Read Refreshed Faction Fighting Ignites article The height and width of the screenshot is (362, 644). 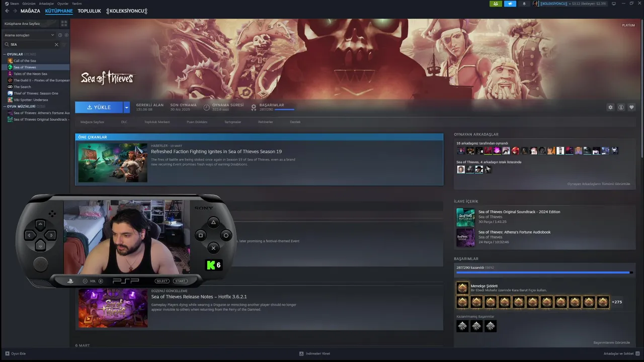pos(216,151)
